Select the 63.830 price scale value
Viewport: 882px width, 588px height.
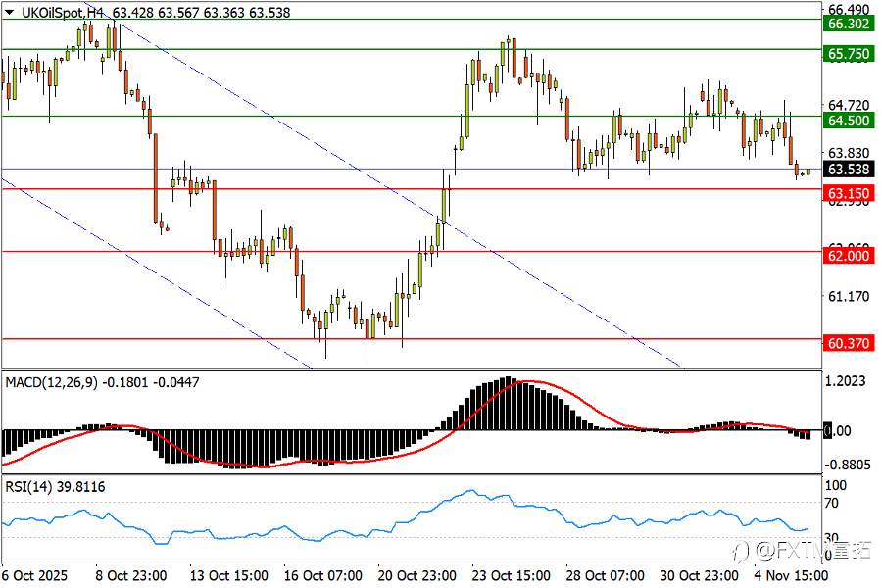tap(849, 153)
